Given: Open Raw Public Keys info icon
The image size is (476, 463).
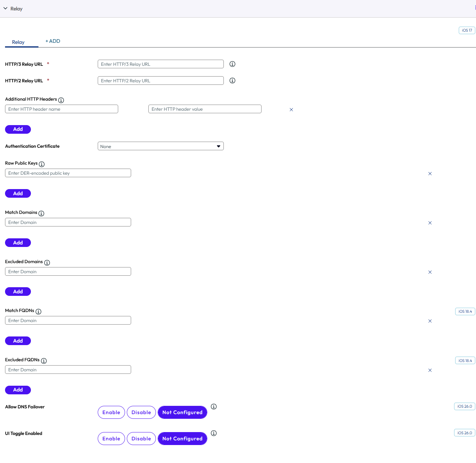Looking at the screenshot, I should tap(42, 164).
